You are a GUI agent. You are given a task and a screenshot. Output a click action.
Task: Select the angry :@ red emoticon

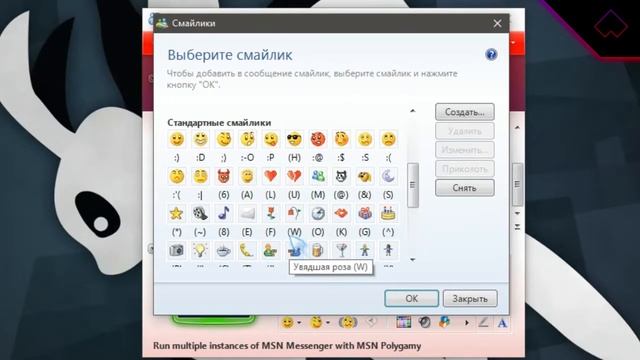[318, 140]
